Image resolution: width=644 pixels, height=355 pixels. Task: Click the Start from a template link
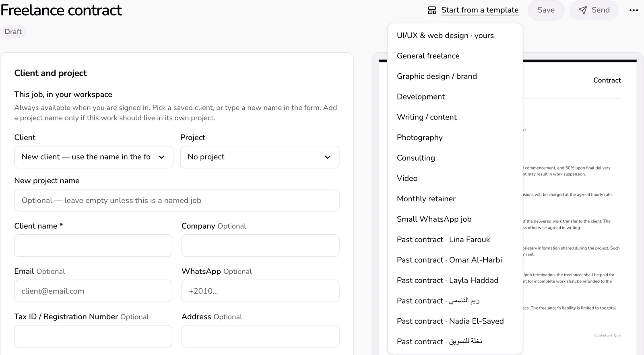[x=480, y=10]
